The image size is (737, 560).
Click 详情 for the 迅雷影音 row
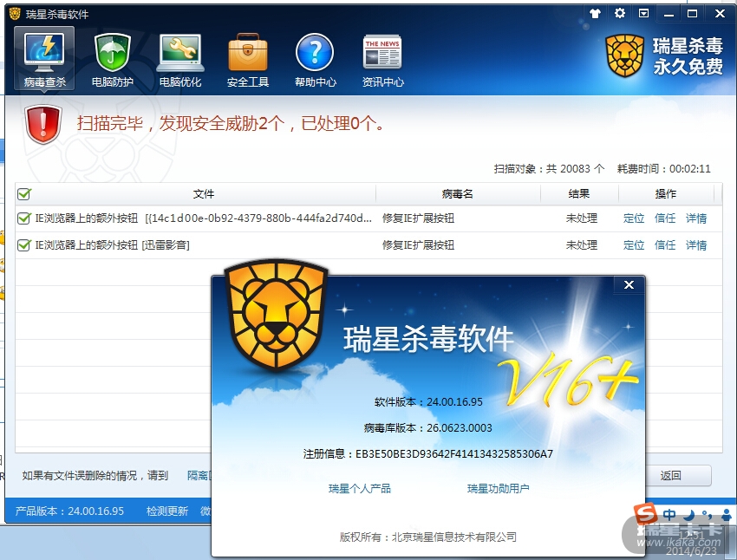696,245
